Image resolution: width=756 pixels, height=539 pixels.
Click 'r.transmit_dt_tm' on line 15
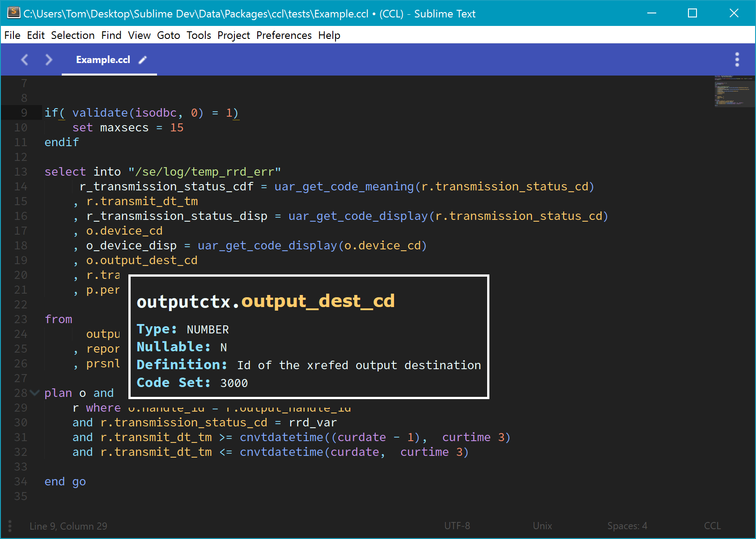(142, 202)
